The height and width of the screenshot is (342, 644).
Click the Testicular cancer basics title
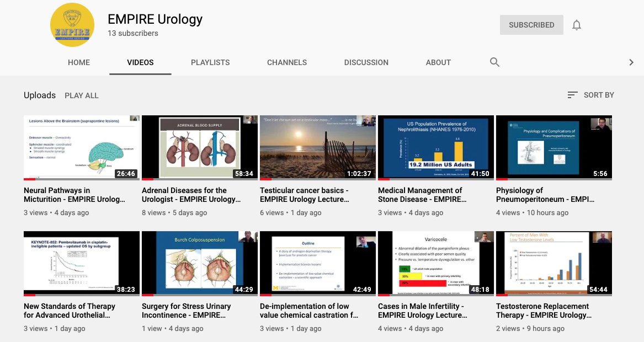305,195
